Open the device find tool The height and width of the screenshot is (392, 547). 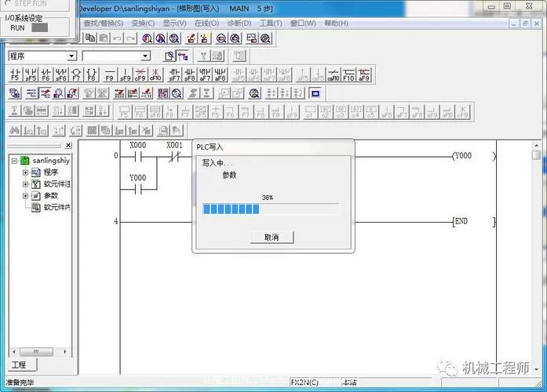(148, 38)
